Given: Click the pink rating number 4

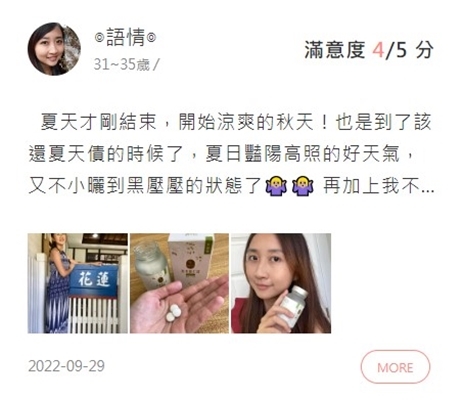Looking at the screenshot, I should coord(378,51).
